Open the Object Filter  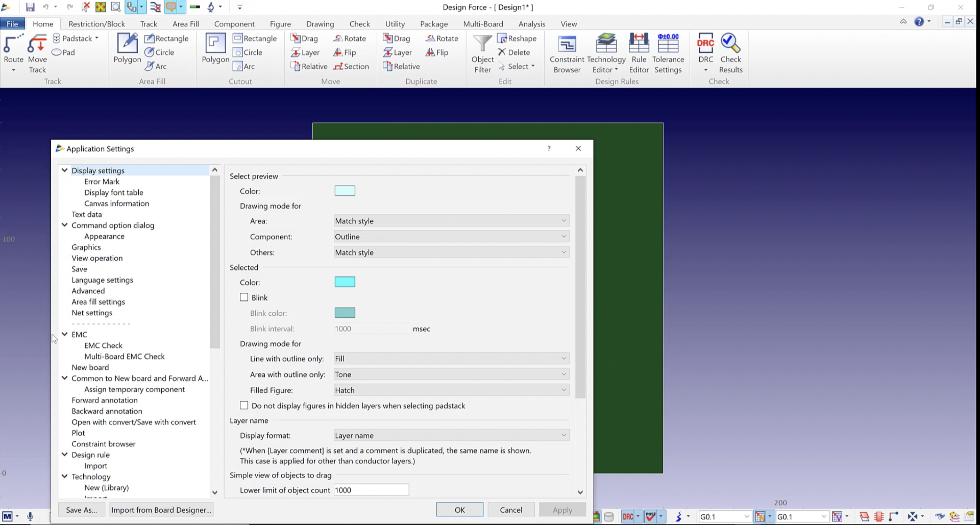click(x=483, y=53)
